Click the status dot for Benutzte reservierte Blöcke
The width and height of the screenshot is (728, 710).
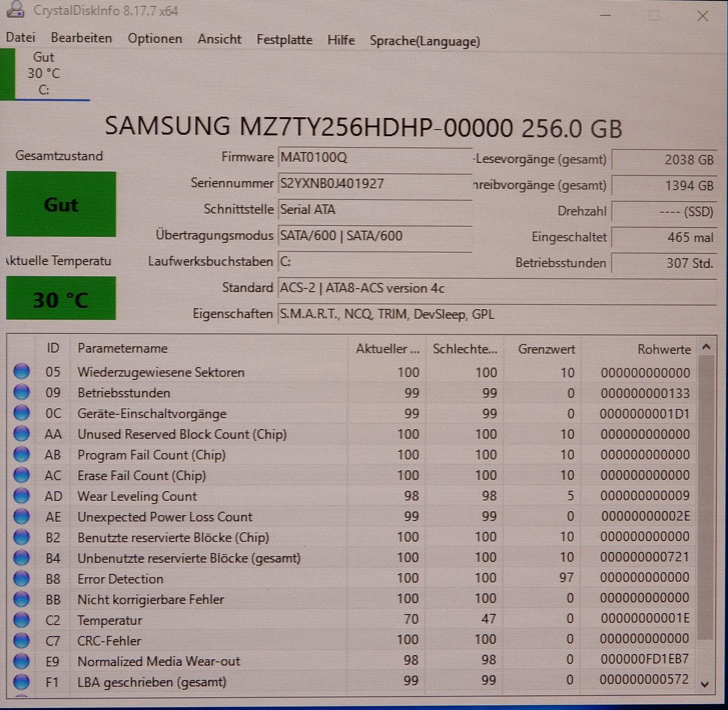(x=22, y=537)
